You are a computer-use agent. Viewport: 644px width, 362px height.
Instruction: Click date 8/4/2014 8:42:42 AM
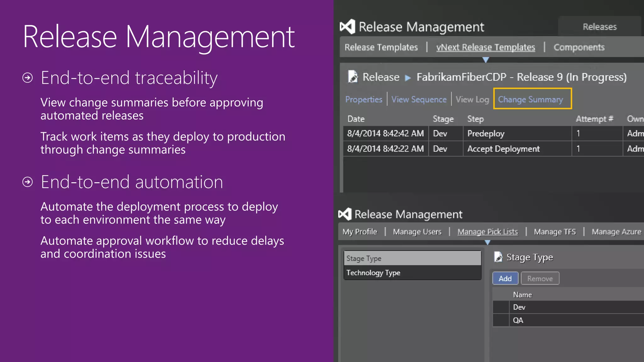(x=386, y=134)
